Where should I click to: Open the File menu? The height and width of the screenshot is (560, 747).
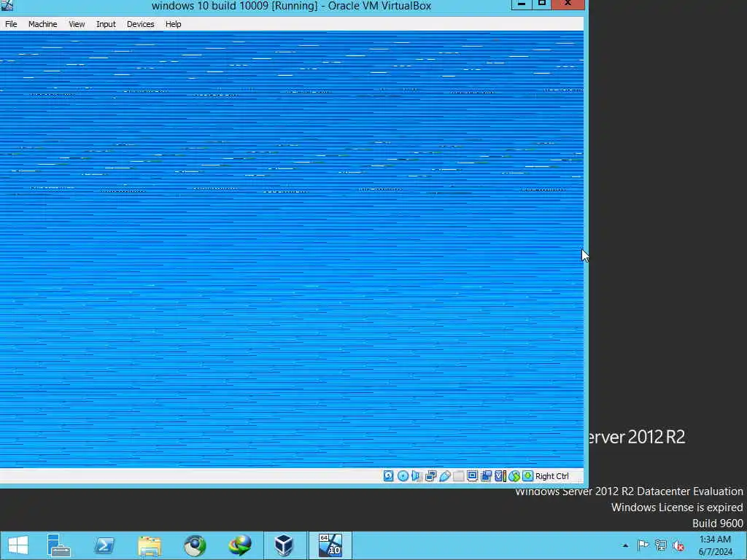tap(11, 24)
